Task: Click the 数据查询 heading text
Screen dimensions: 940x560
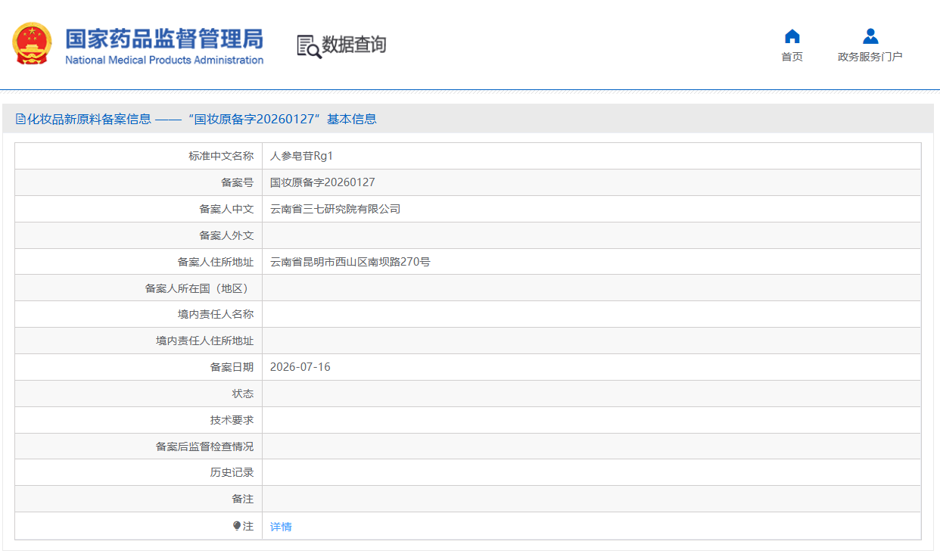Action: click(354, 45)
